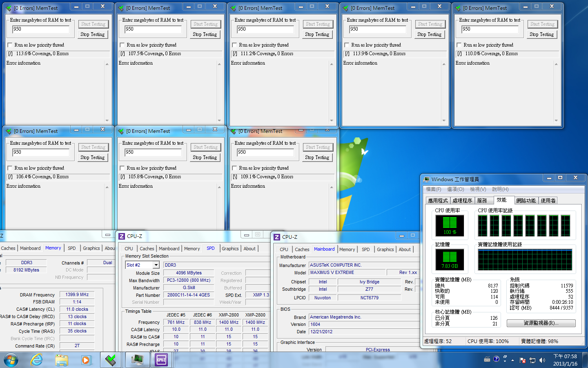The height and width of the screenshot is (368, 588).
Task: Click the taskbar clock showing 07:58
Action: coord(565,360)
